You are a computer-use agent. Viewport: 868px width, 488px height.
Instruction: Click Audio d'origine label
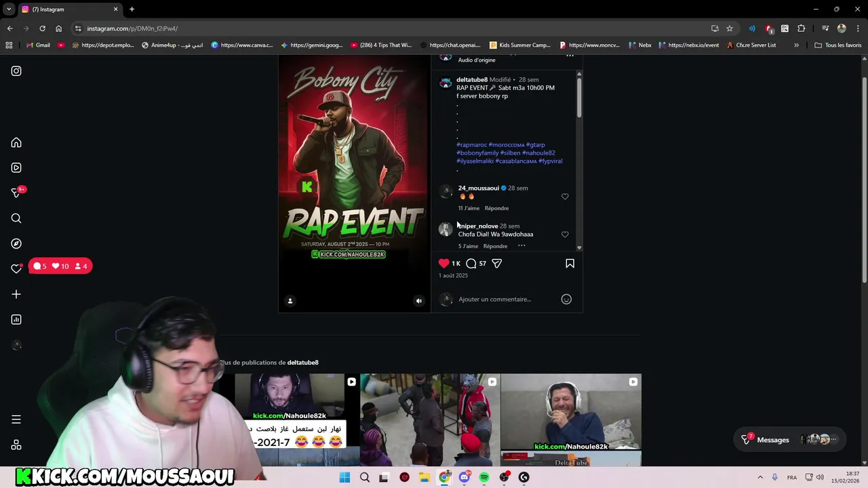click(477, 60)
